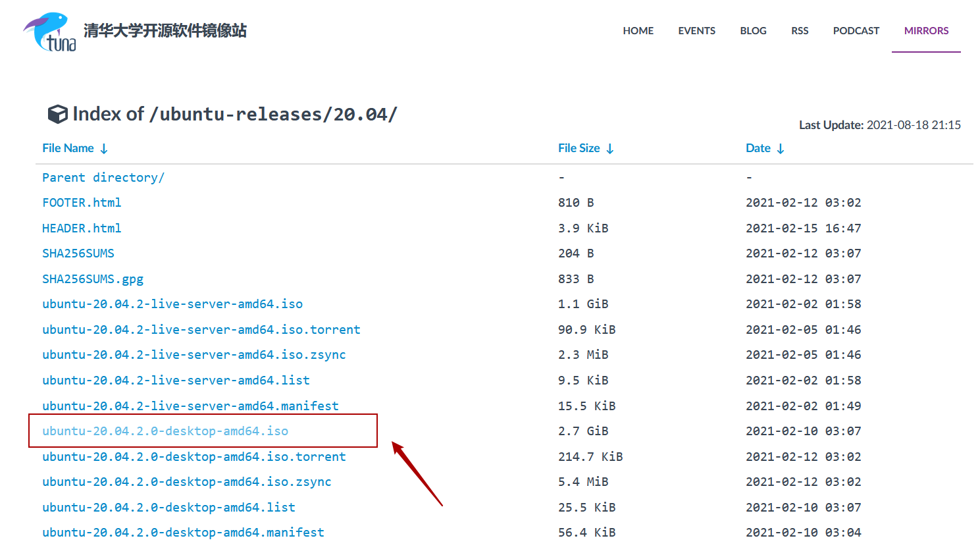Viewport: 980px width, 559px height.
Task: Download live-server-amd64.iso.zsync file
Action: click(194, 355)
